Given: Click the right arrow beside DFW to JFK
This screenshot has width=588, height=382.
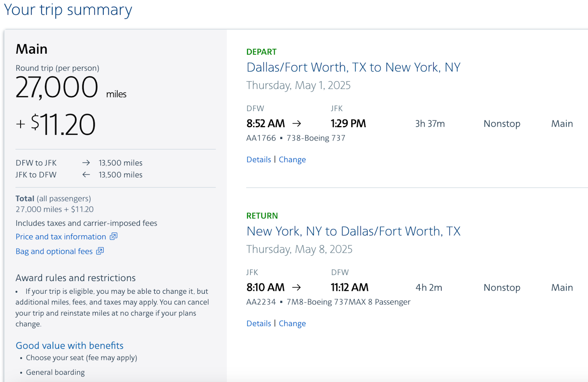Looking at the screenshot, I should pyautogui.click(x=86, y=163).
